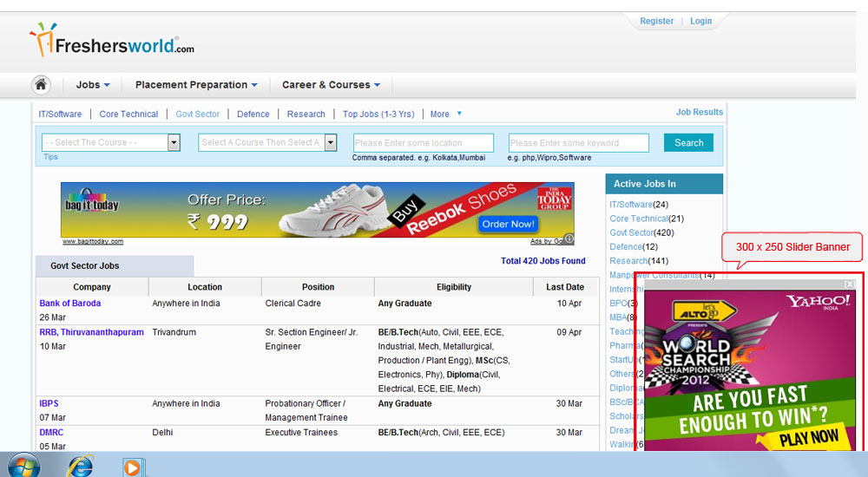Open Core Technical(21) active jobs link
The height and width of the screenshot is (477, 868).
point(647,219)
